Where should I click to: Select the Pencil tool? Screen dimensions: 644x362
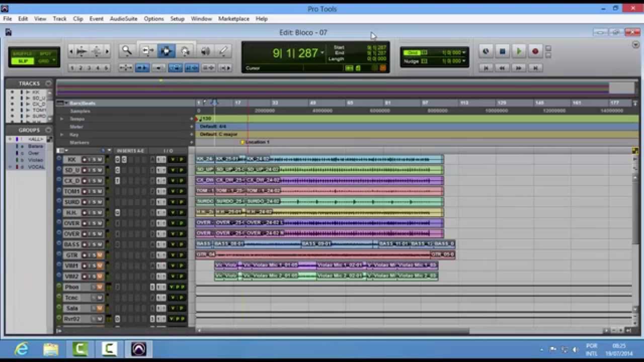[x=223, y=51]
